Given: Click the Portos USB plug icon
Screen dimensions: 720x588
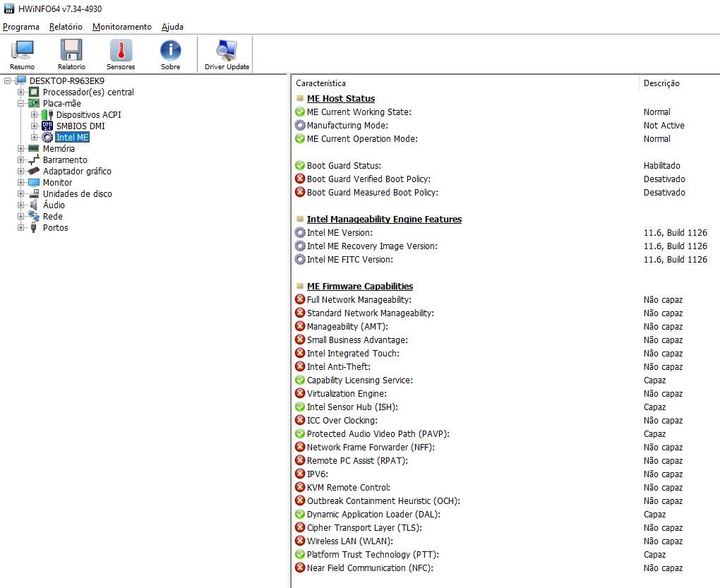Looking at the screenshot, I should point(33,228).
